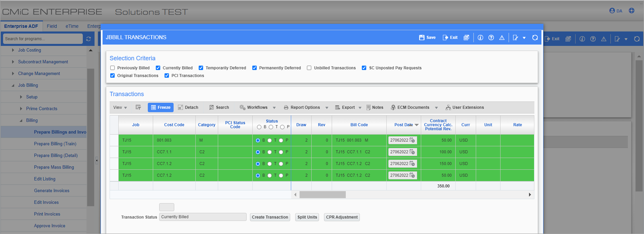
Task: Open the globe icon in top right
Action: point(632,11)
